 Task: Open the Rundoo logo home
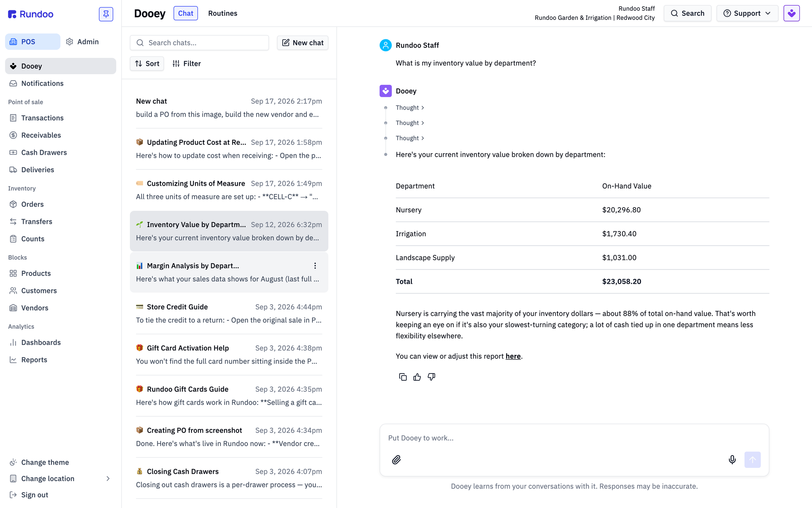click(x=31, y=14)
